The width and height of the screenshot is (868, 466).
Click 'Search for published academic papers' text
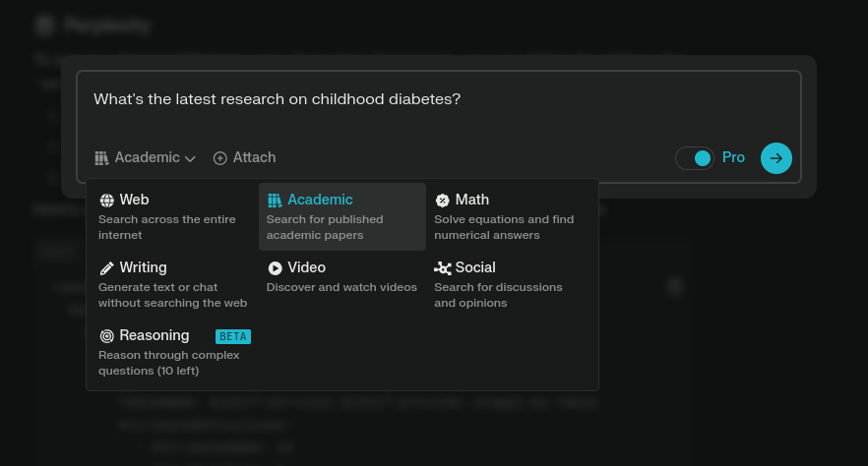point(325,227)
